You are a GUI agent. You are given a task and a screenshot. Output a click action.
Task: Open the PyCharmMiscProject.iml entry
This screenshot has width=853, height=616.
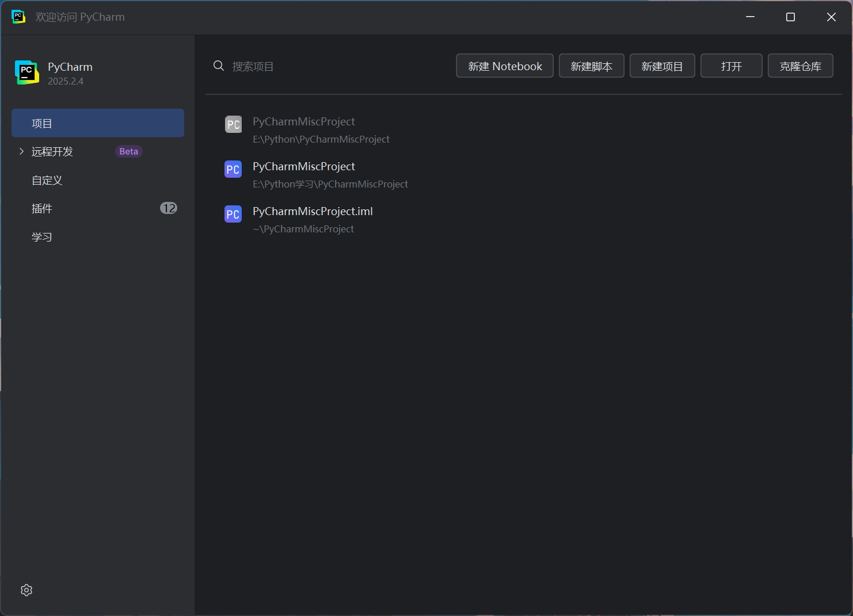point(524,220)
